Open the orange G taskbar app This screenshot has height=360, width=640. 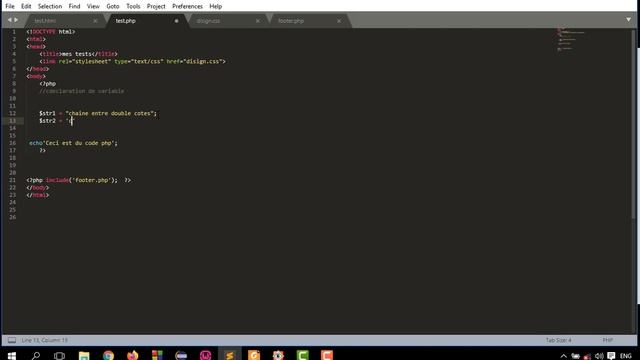pyautogui.click(x=254, y=356)
